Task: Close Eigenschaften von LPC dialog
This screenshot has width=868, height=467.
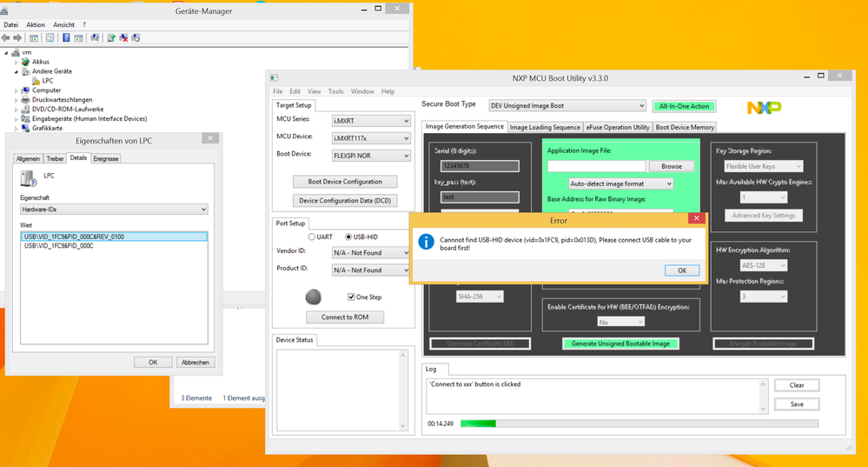Action: click(x=209, y=138)
